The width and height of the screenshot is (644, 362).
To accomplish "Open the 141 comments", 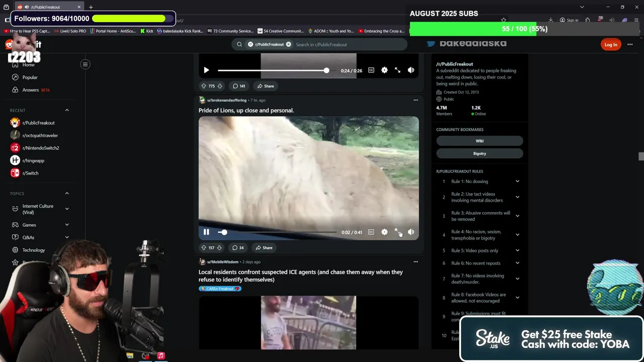I will pyautogui.click(x=239, y=86).
